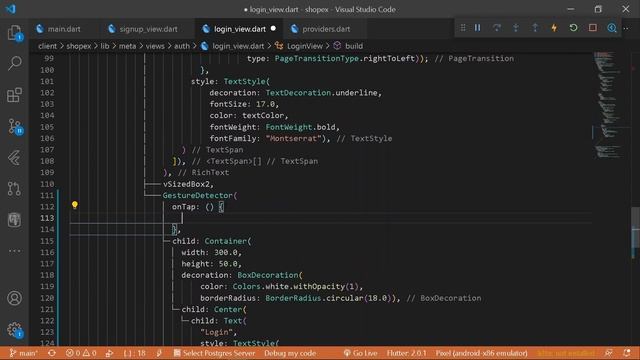This screenshot has height=360, width=640.
Task: Click the 'lib' breadcrumb
Action: click(105, 46)
